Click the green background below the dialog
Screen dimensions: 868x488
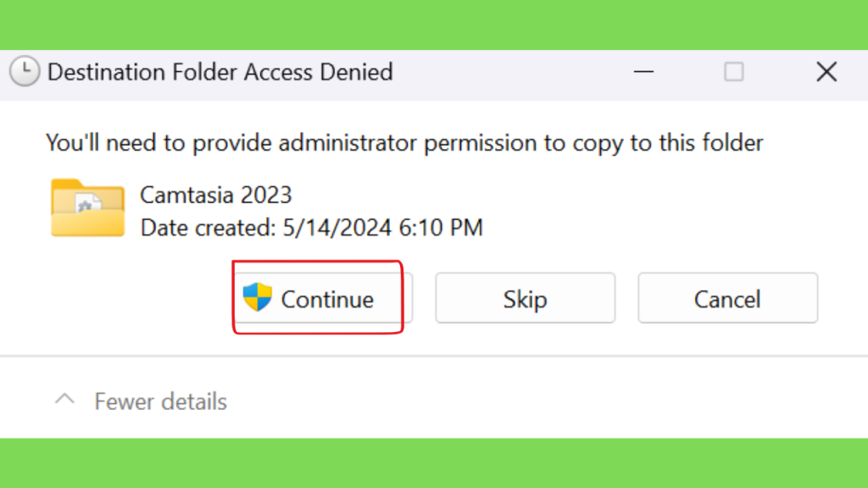434,463
